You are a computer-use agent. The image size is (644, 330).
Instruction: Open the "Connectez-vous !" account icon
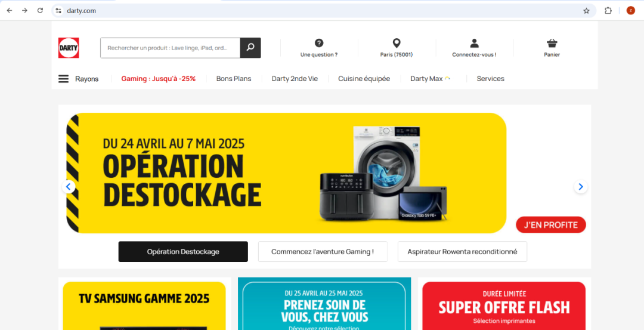pos(475,43)
